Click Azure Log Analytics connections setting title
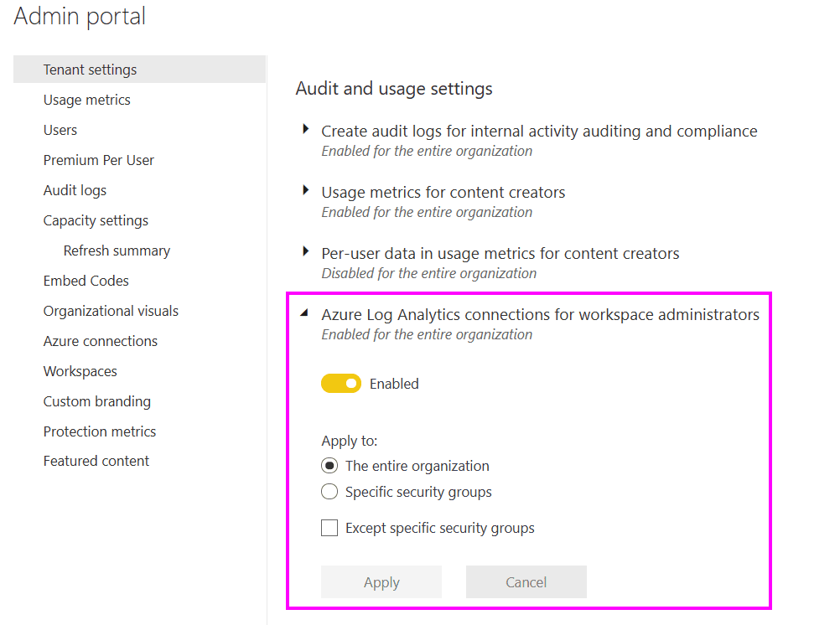 click(541, 314)
